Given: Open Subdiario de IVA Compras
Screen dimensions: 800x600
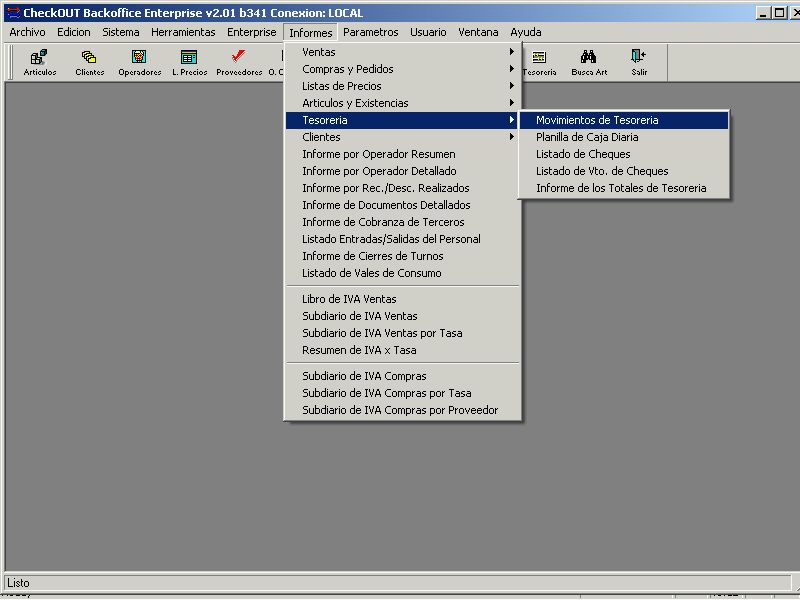Looking at the screenshot, I should point(403,376).
